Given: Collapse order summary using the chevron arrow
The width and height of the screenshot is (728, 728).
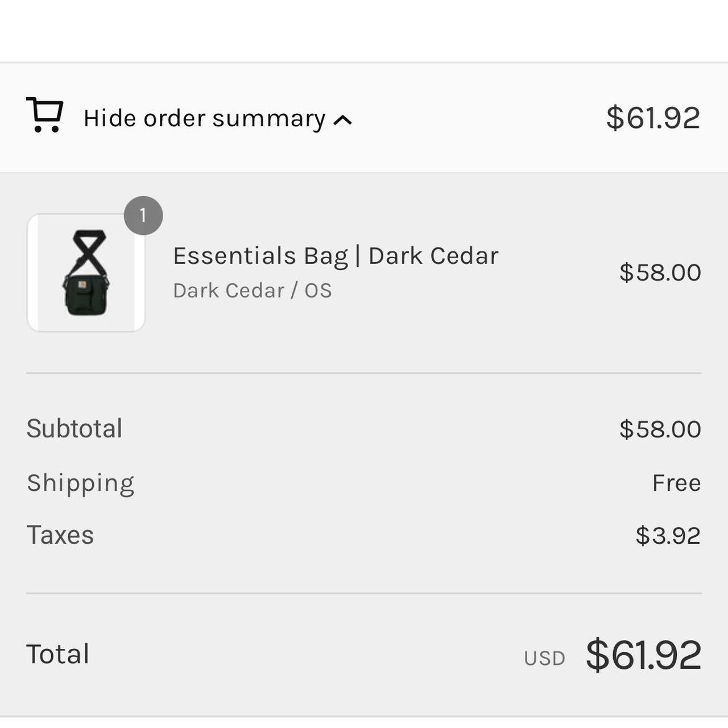Looking at the screenshot, I should tap(342, 120).
